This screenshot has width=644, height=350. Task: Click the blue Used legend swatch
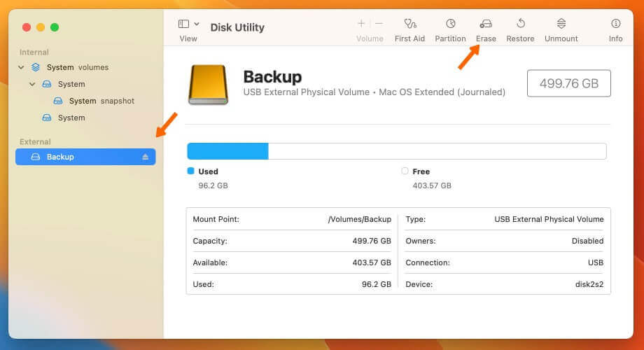[190, 171]
